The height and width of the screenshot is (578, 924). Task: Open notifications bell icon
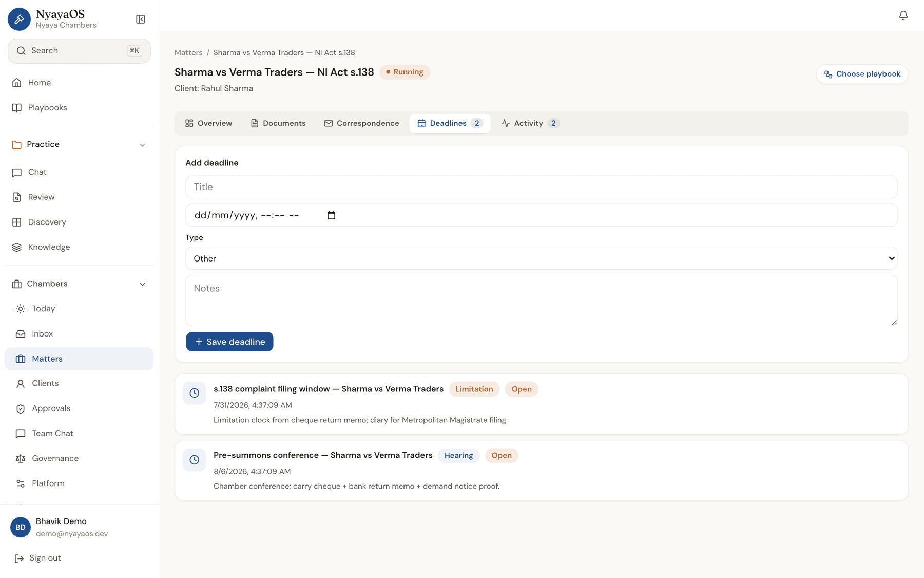[x=903, y=15]
